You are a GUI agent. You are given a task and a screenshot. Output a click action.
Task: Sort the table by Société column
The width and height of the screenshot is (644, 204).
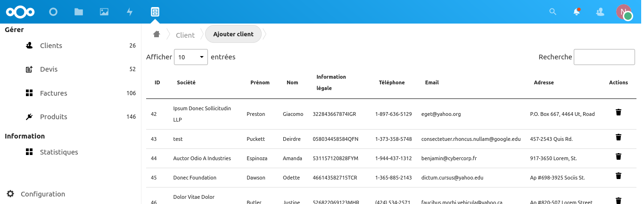[x=186, y=82]
